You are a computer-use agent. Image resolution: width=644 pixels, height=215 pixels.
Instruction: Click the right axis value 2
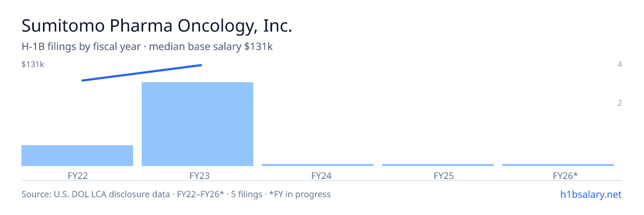pyautogui.click(x=620, y=103)
